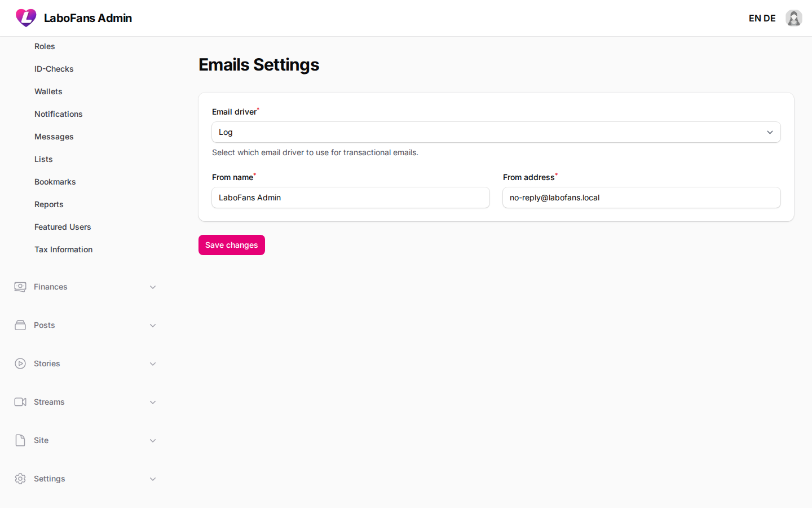This screenshot has width=812, height=508.
Task: Open Roles in the sidebar
Action: click(x=45, y=46)
